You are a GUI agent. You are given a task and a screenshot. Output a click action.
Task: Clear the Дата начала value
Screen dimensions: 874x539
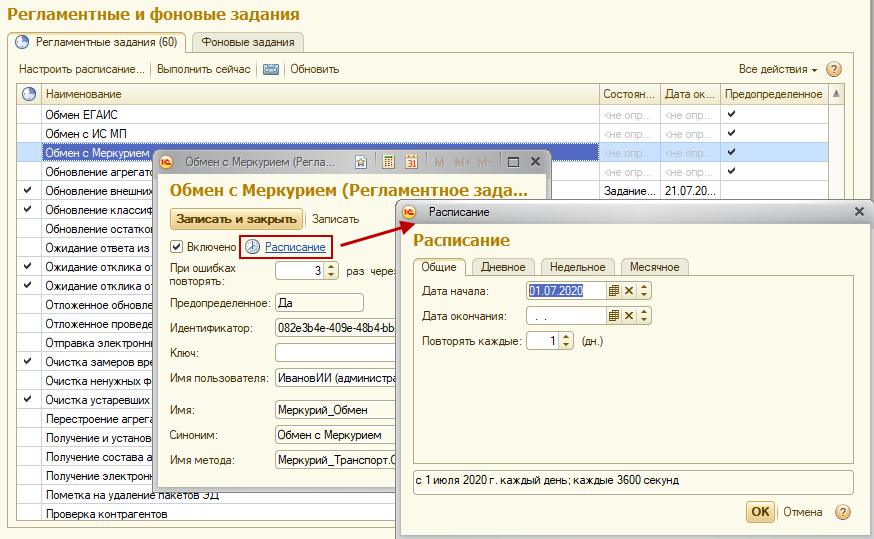[629, 290]
